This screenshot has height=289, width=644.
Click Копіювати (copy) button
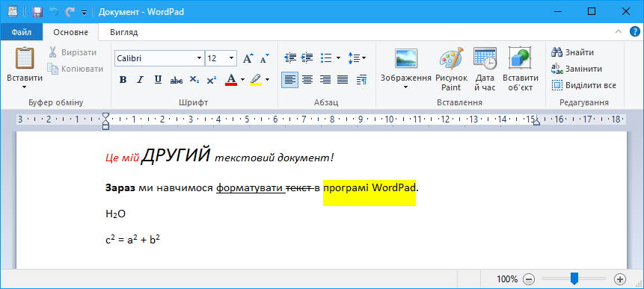75,69
